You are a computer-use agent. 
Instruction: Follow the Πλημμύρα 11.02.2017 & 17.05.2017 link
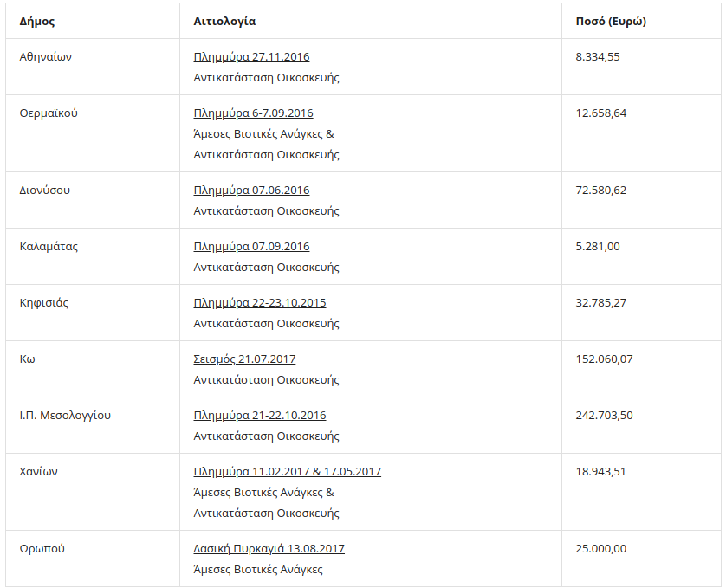(x=287, y=472)
